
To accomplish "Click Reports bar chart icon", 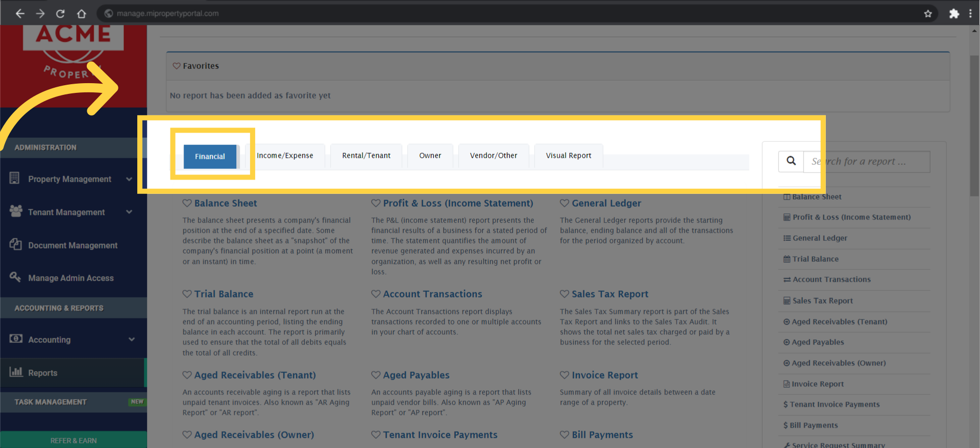I will (x=16, y=371).
